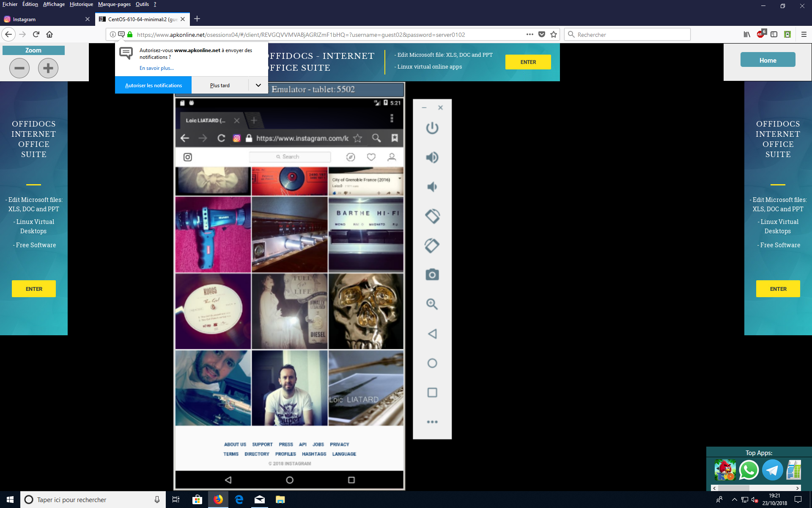Screen dimensions: 812x508
Task: Open Affichage menu
Action: pyautogui.click(x=54, y=4)
